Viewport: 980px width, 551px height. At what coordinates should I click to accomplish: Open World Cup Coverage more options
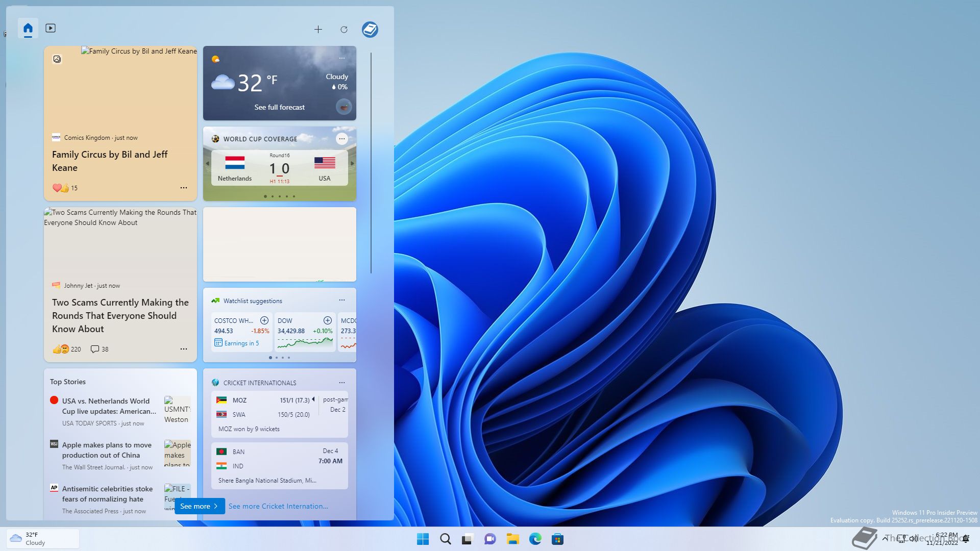point(342,139)
